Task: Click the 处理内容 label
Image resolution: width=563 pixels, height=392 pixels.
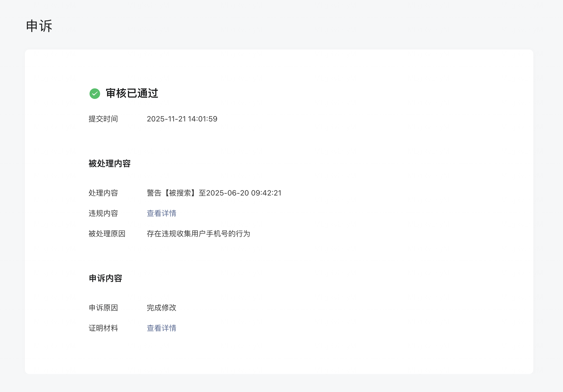Action: 103,193
